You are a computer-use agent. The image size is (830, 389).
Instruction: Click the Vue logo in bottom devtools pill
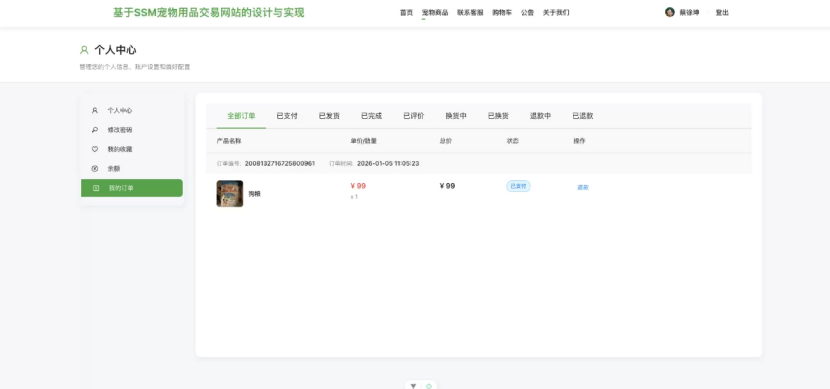[x=413, y=386]
